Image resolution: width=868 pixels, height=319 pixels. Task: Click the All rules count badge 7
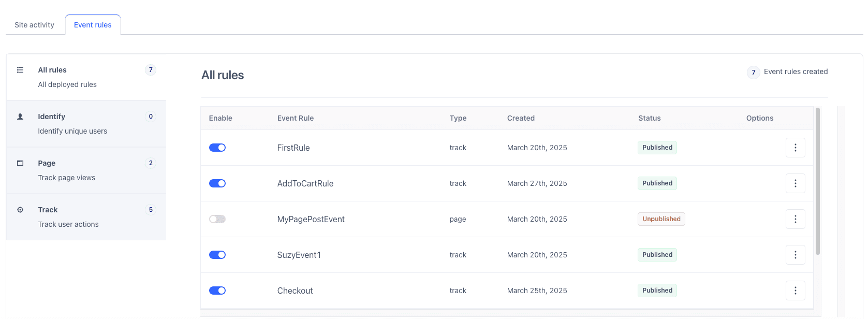tap(151, 70)
